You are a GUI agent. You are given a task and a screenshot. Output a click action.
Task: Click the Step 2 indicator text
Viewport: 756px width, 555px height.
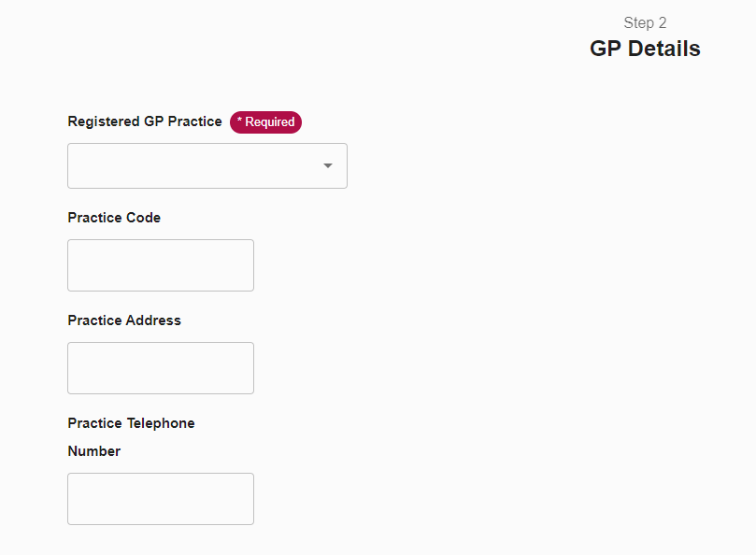(645, 23)
